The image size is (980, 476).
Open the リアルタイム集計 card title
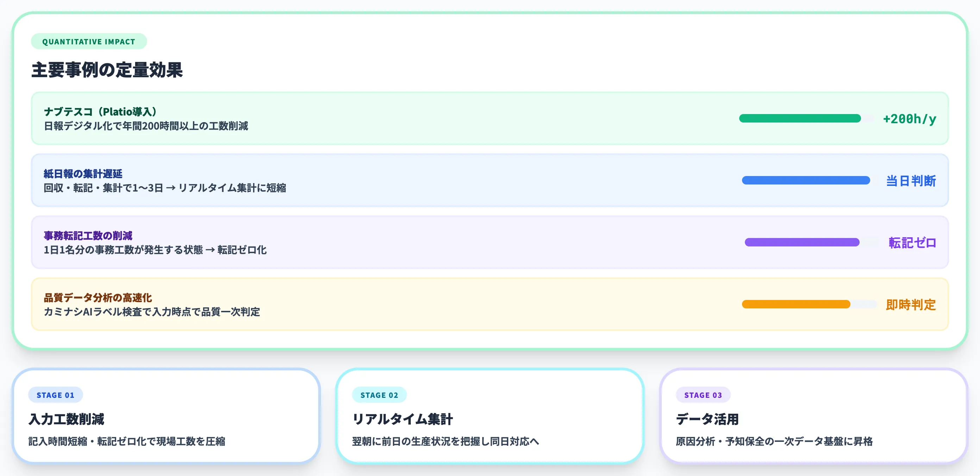click(402, 419)
